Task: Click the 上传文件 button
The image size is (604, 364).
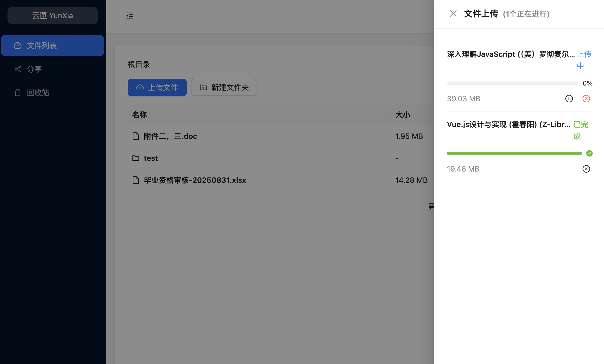Action: click(157, 87)
